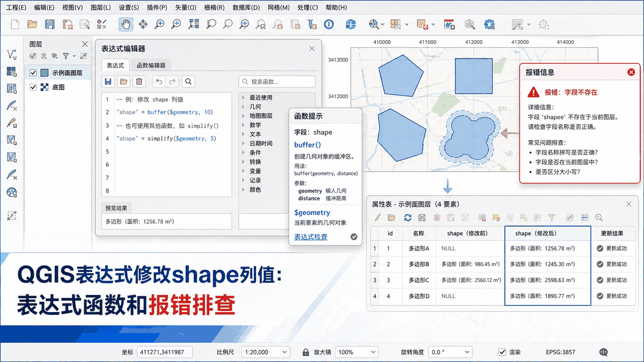Click the Save expression icon in expression editor
The height and width of the screenshot is (362, 644).
click(108, 82)
